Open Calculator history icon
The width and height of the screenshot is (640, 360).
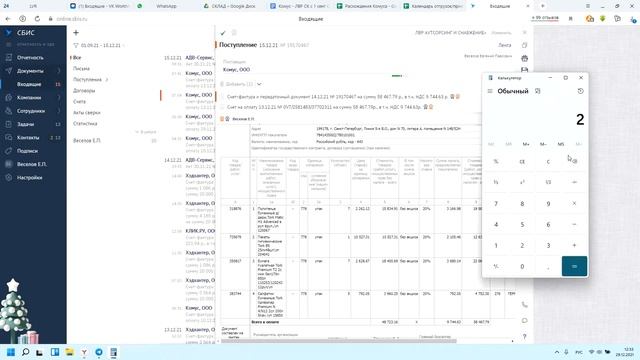tap(580, 91)
